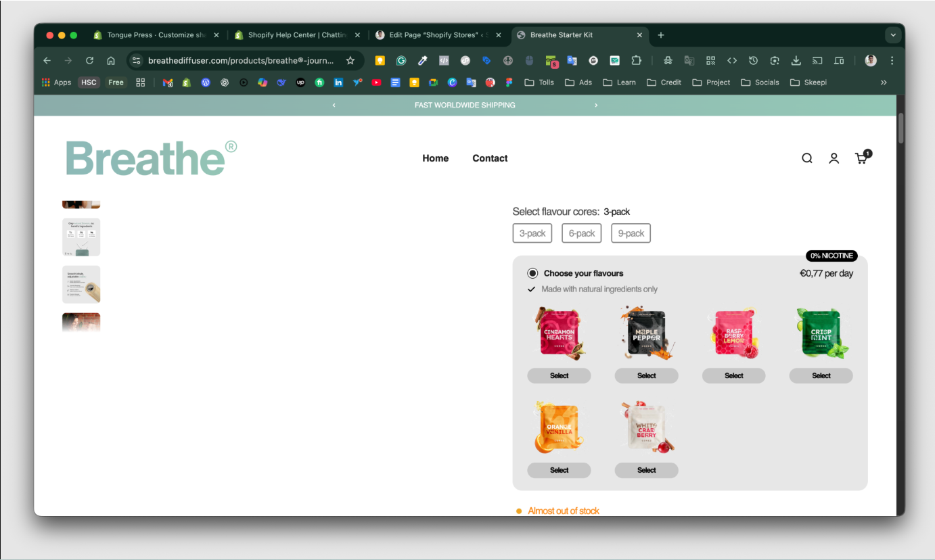Screen dimensions: 935x560
Task: Expand the Skeepi bookmarks folder
Action: (808, 83)
